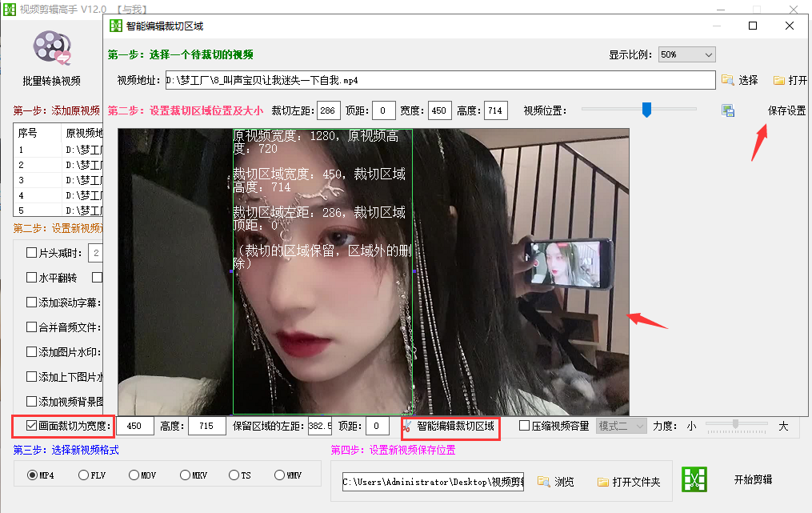The width and height of the screenshot is (812, 513).
Task: Click the 视频地址 path input field
Action: click(x=440, y=80)
